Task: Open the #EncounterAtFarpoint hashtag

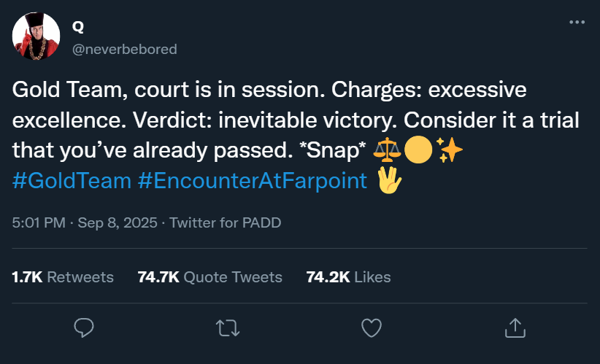Action: click(x=252, y=180)
